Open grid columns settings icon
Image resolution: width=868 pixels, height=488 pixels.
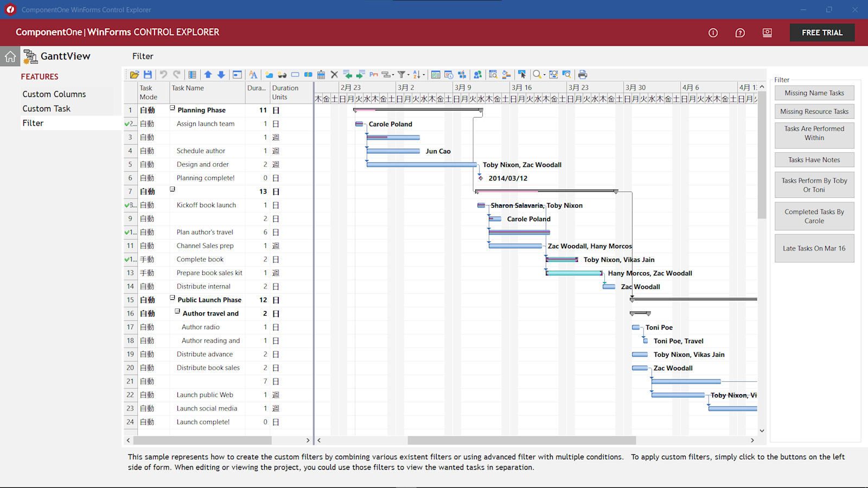192,74
